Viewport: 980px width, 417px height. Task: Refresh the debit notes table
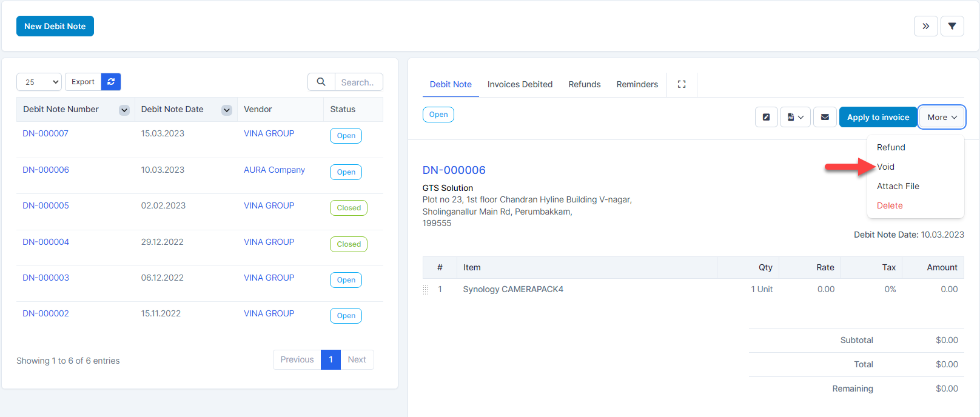[111, 82]
